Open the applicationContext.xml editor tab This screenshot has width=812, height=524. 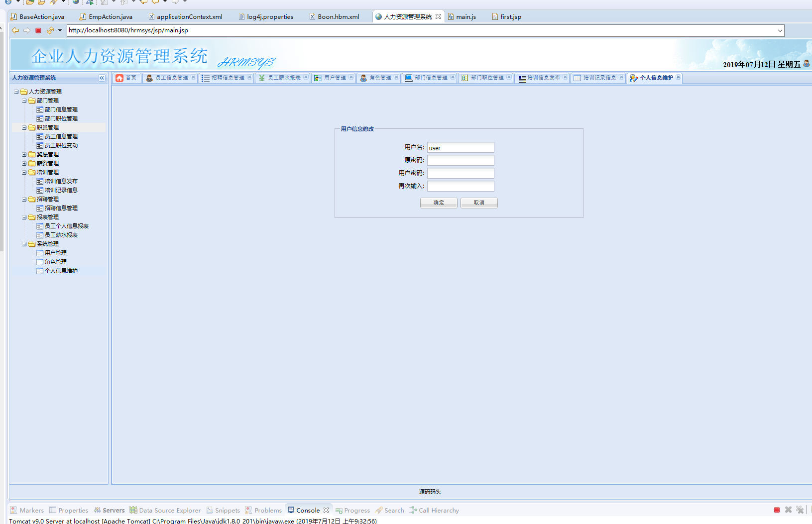pyautogui.click(x=185, y=16)
